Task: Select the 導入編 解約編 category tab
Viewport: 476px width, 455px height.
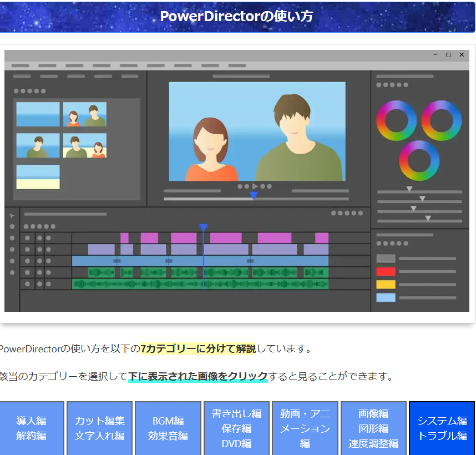Action: [x=31, y=428]
